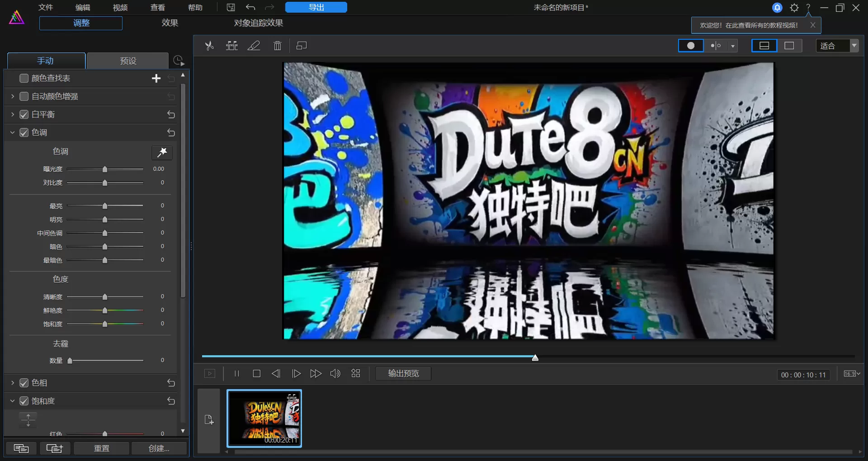
Task: Disable the 白平衡 checkbox
Action: point(24,114)
